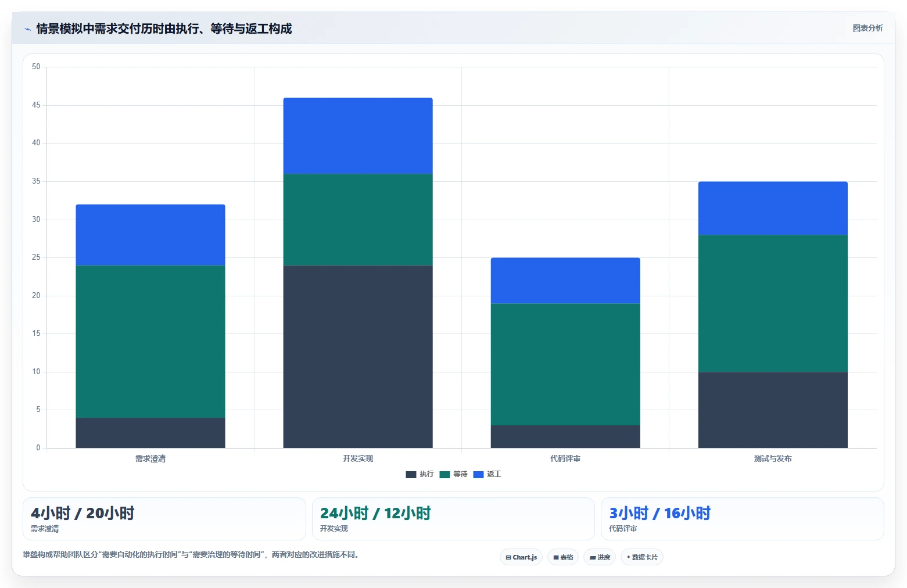Click the icon inside the Chart.js pill
Image resolution: width=907 pixels, height=588 pixels.
[508, 558]
